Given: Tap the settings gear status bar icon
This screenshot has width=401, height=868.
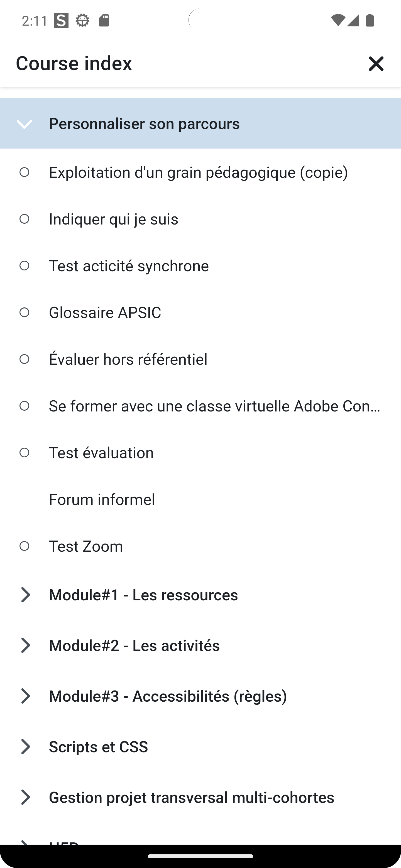Looking at the screenshot, I should coord(82,21).
